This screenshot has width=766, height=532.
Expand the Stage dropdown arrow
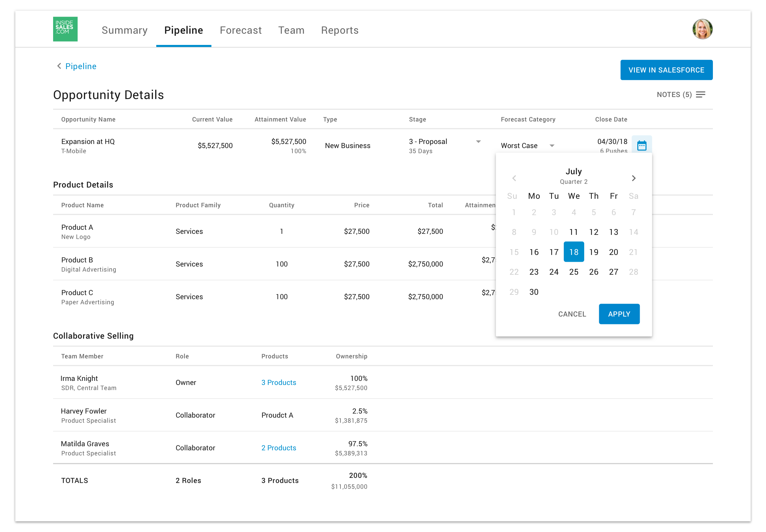click(x=478, y=142)
